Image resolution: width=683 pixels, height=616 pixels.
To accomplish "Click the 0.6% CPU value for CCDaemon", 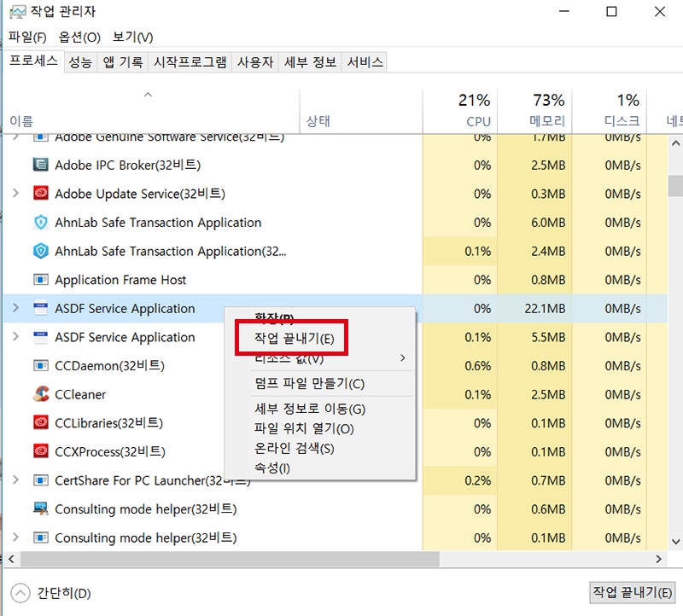I will 477,366.
